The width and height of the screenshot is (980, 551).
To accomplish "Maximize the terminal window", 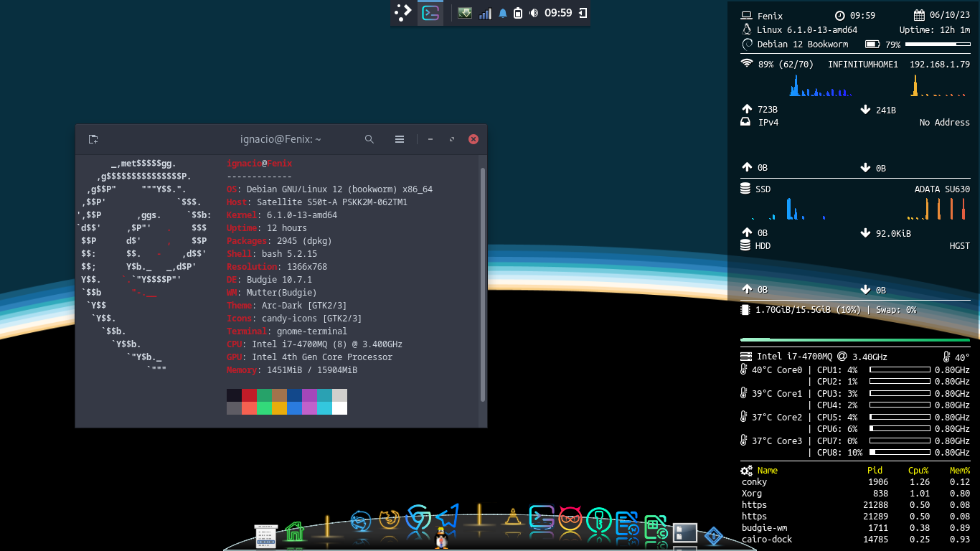I will (x=452, y=139).
